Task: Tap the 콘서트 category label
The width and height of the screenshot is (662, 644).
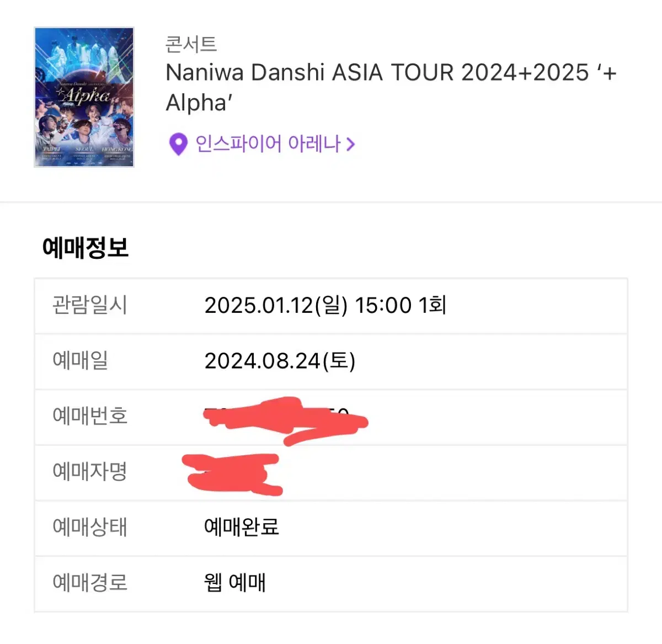Action: (191, 44)
